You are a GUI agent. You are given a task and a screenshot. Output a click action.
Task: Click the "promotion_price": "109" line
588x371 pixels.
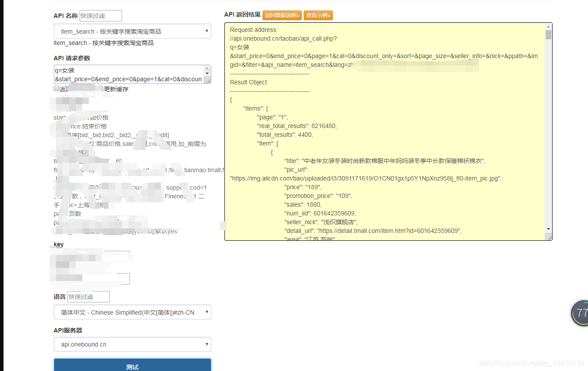(318, 196)
